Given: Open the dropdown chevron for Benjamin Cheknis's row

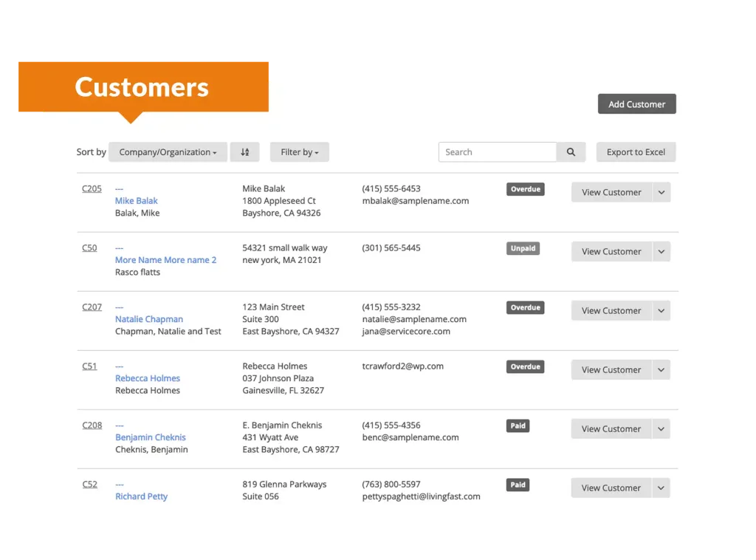Looking at the screenshot, I should 661,428.
